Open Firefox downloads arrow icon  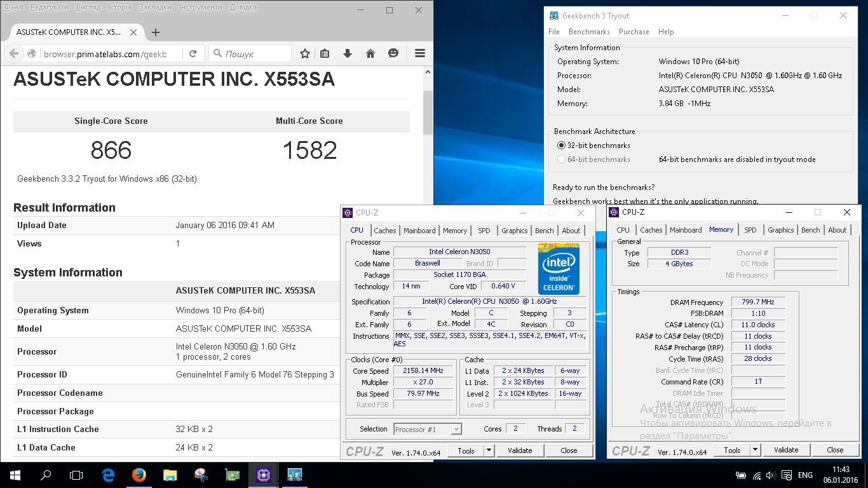(x=348, y=54)
